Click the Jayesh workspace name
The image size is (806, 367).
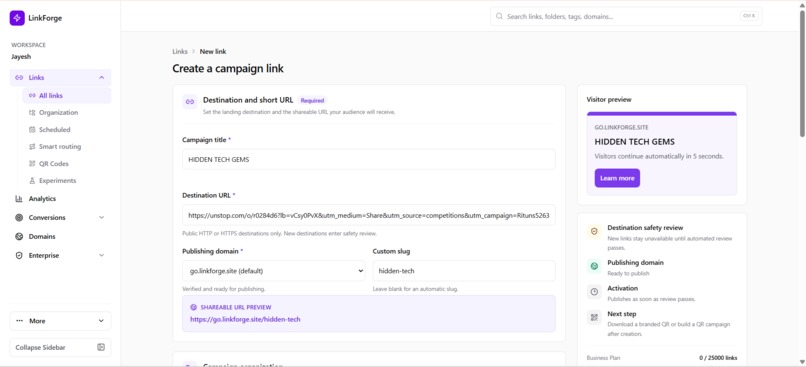[x=21, y=57]
